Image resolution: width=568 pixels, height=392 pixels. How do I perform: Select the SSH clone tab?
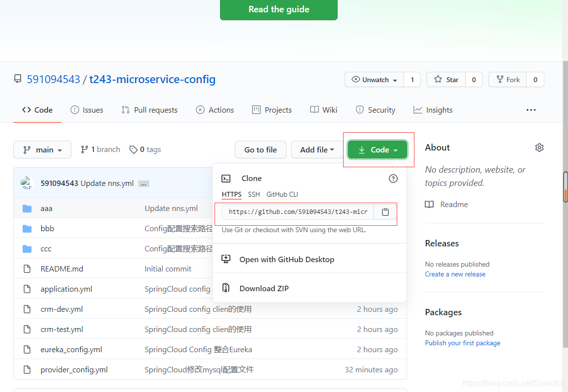[254, 194]
